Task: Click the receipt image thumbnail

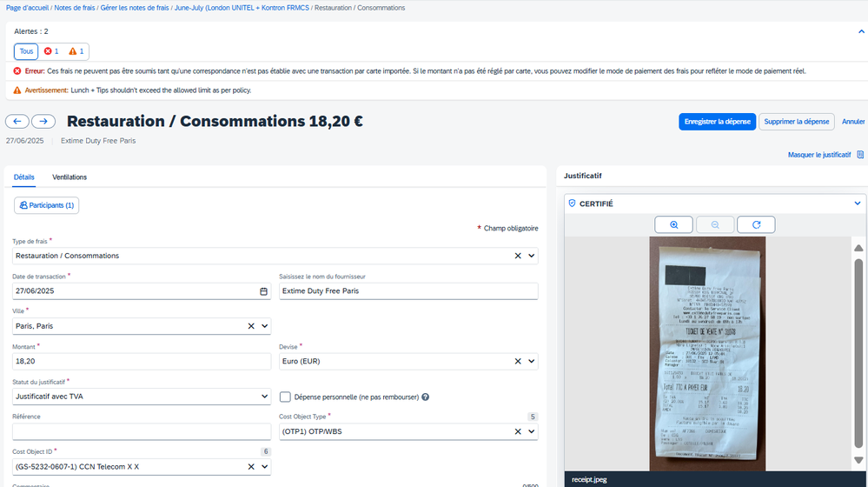Action: click(707, 354)
